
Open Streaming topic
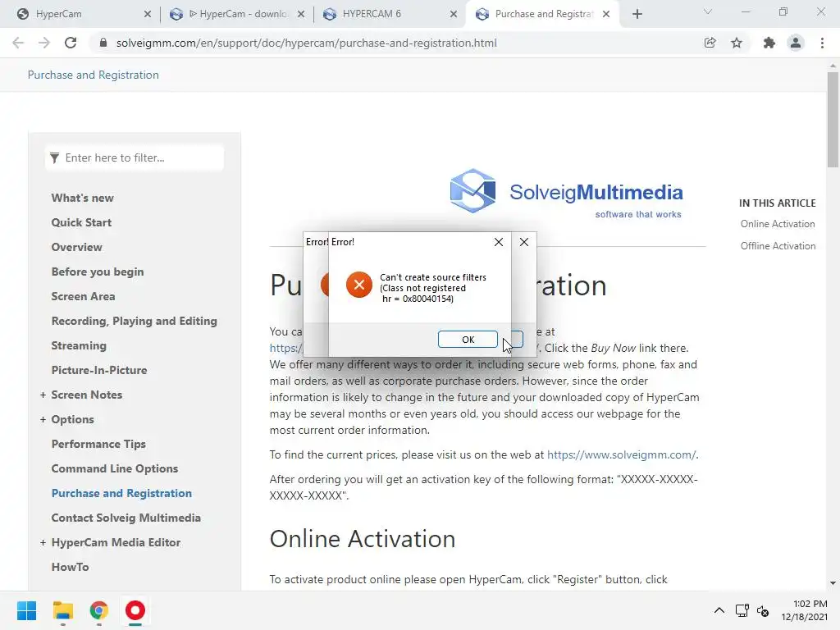coord(79,345)
